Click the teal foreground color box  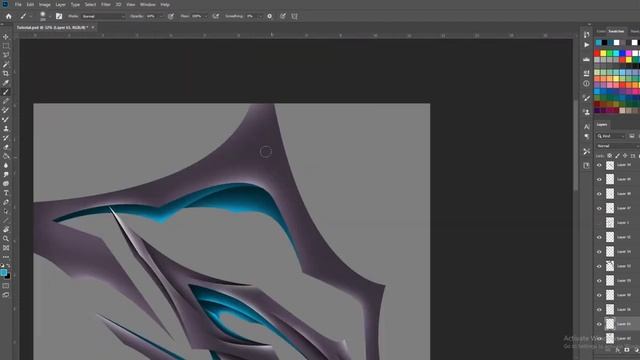3,273
